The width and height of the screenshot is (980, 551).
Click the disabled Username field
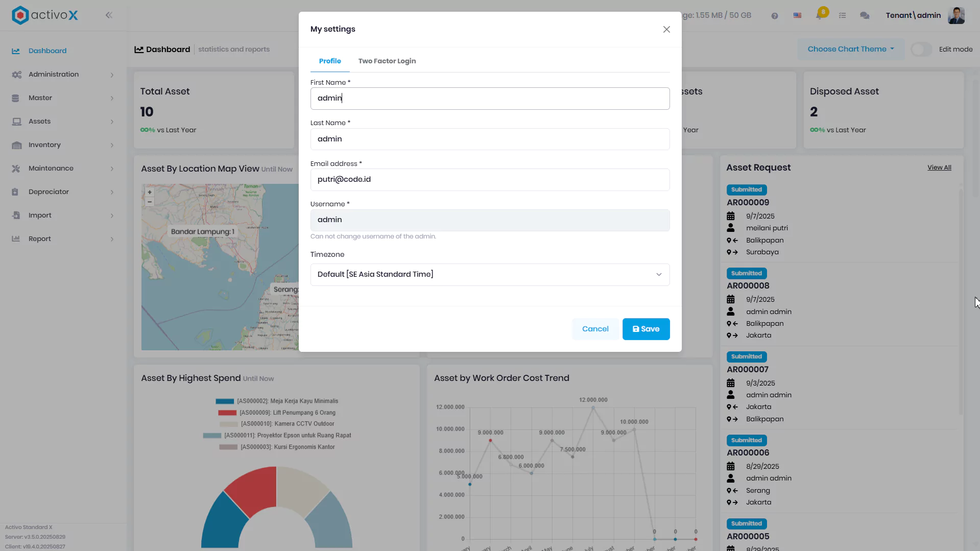point(490,220)
